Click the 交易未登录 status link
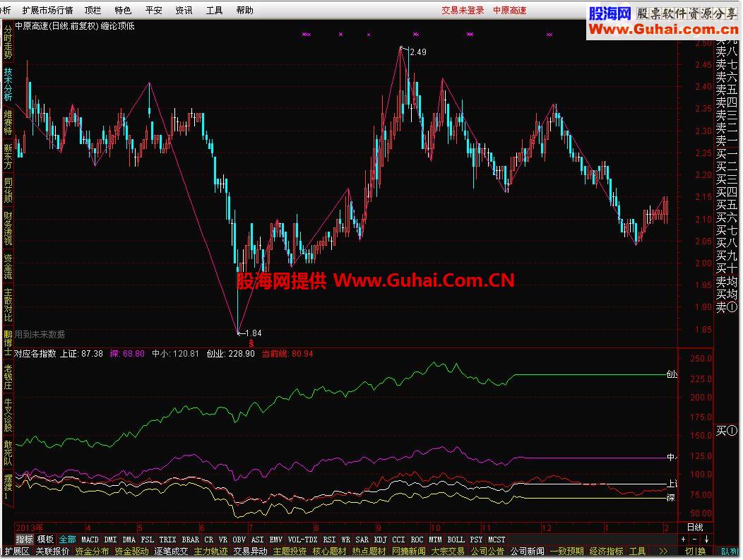The image size is (743, 560). click(463, 10)
